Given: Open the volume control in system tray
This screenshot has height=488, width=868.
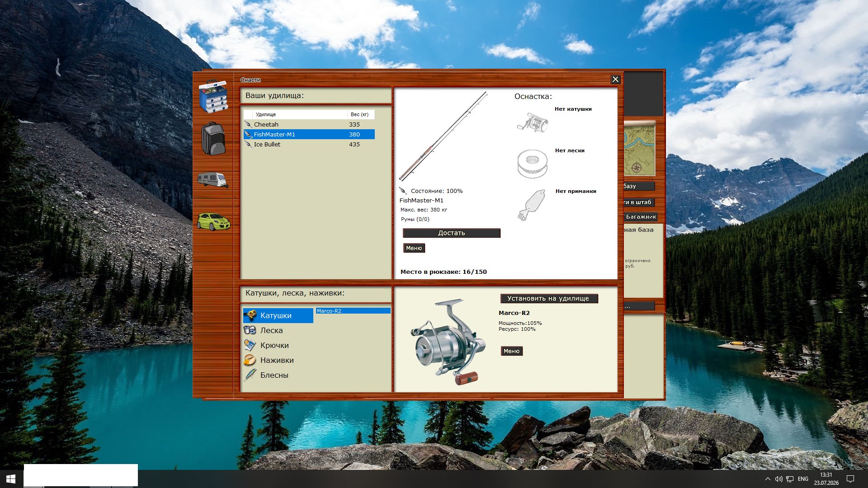Looking at the screenshot, I should [x=778, y=479].
